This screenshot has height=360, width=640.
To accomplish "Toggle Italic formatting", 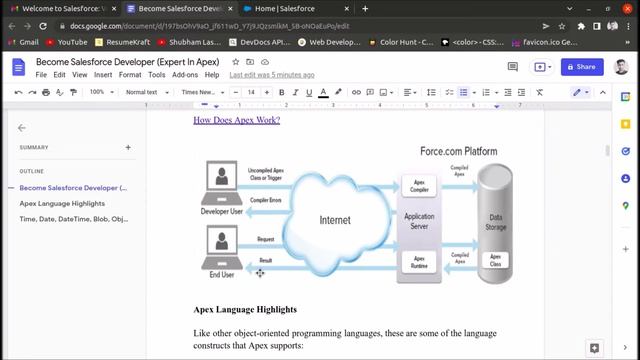I will click(x=296, y=93).
